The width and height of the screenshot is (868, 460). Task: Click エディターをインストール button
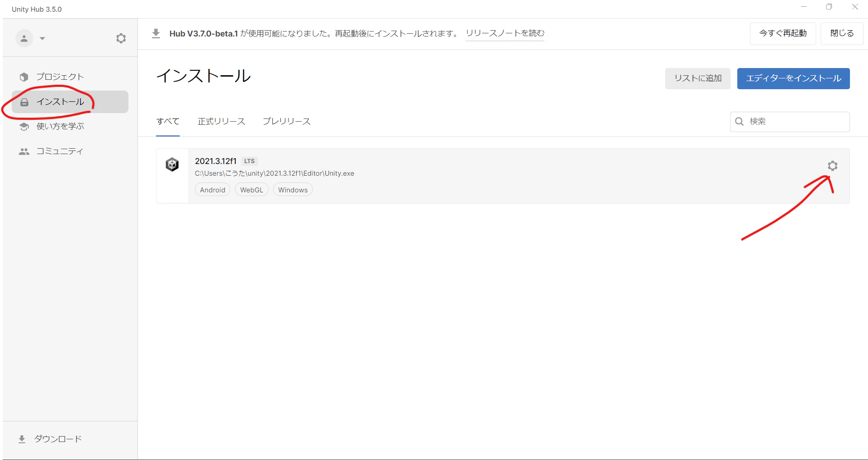(x=794, y=78)
